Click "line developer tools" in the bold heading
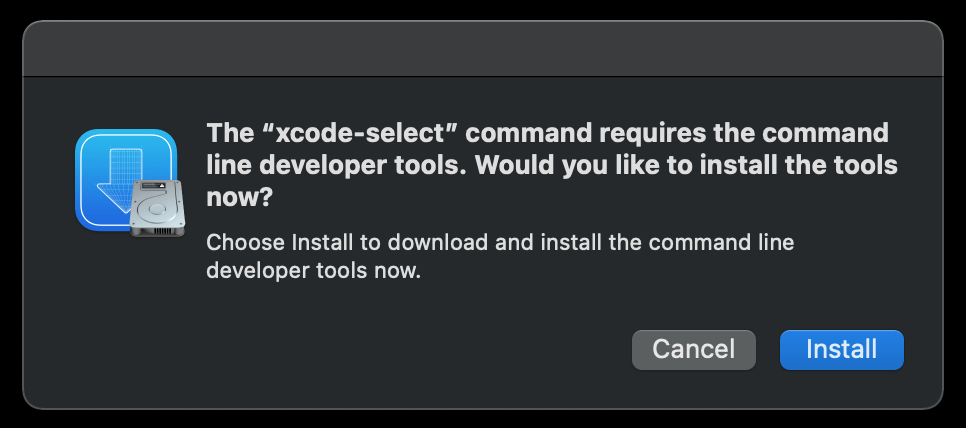 [334, 165]
